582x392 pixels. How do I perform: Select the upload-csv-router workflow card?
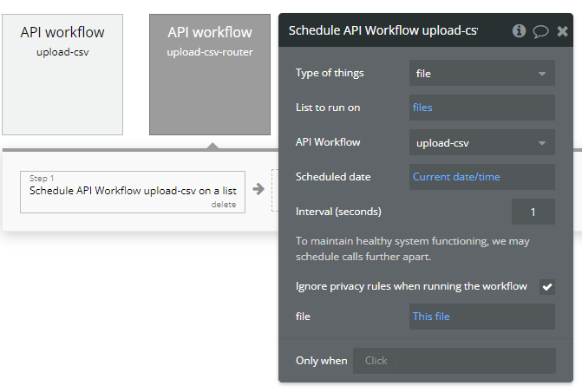[210, 75]
